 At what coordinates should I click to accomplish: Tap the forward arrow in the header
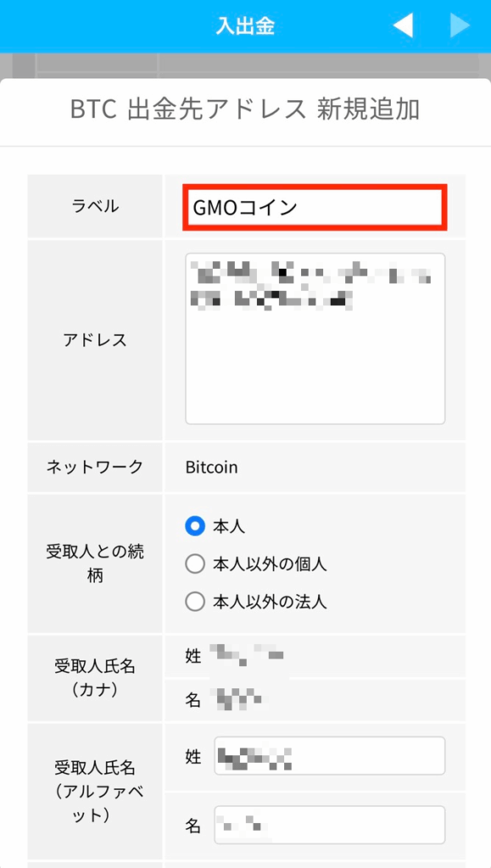pyautogui.click(x=459, y=25)
